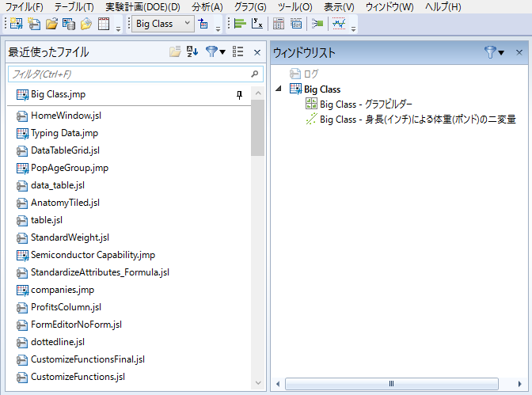Screen dimensions: 532x395
Task: Click the New Script toolbar icon
Action: (x=34, y=24)
